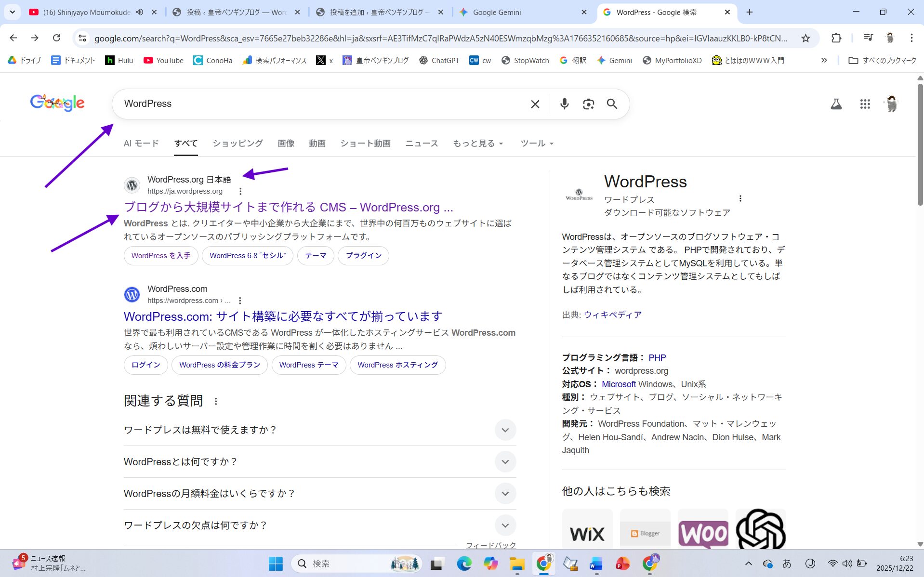Screen dimensions: 924x577
Task: Open Google Lens image search
Action: point(588,104)
